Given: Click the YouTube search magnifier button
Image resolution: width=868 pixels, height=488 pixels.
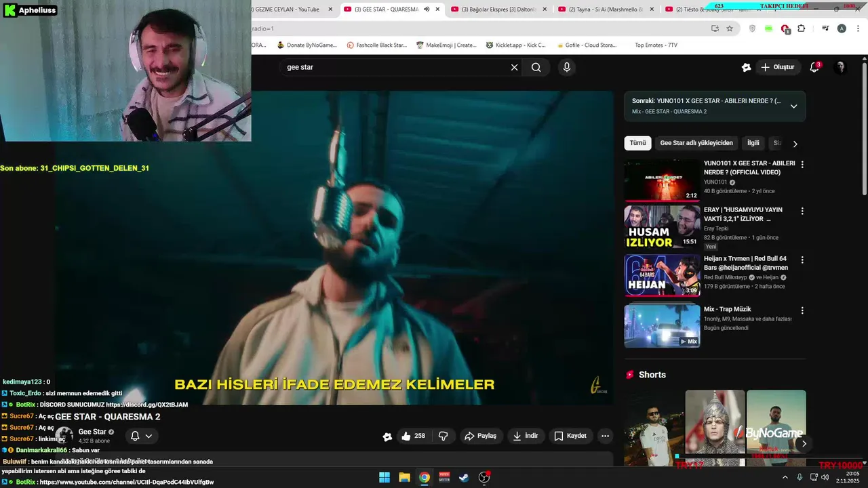Looking at the screenshot, I should point(536,67).
